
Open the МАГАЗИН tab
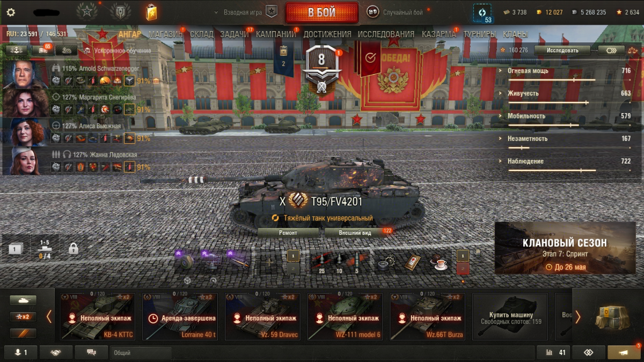(165, 34)
